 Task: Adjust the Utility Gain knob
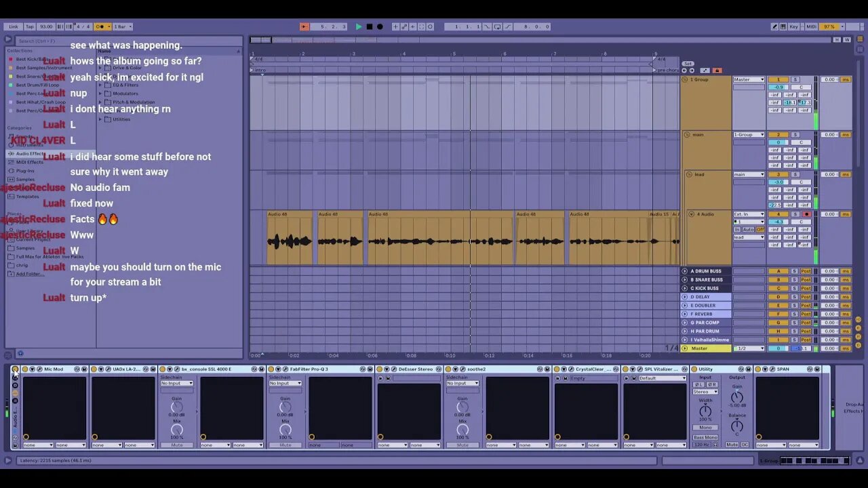coord(737,397)
